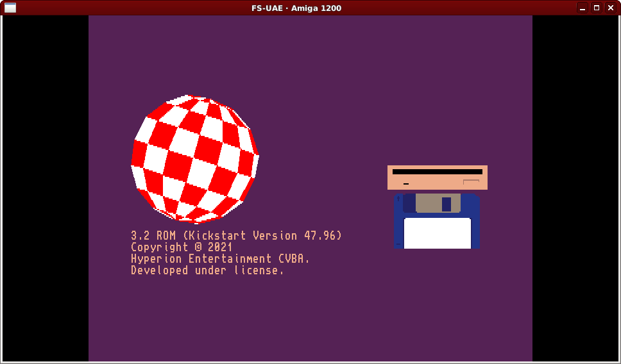The height and width of the screenshot is (364, 621).
Task: Click the window menu icon in title bar
Action: click(10, 8)
